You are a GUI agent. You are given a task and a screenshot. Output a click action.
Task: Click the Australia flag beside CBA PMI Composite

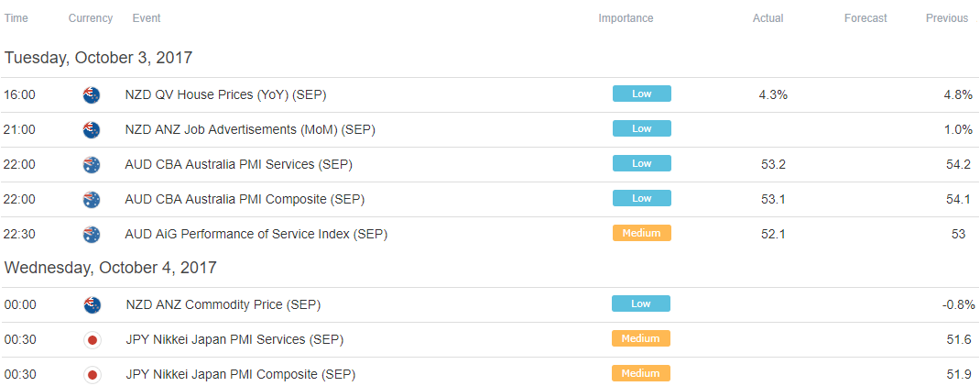92,200
